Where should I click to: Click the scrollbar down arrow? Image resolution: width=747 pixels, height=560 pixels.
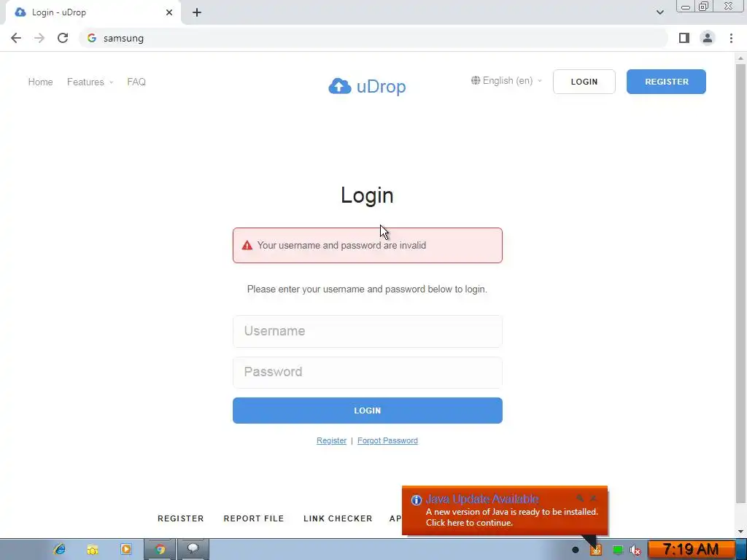(x=740, y=532)
